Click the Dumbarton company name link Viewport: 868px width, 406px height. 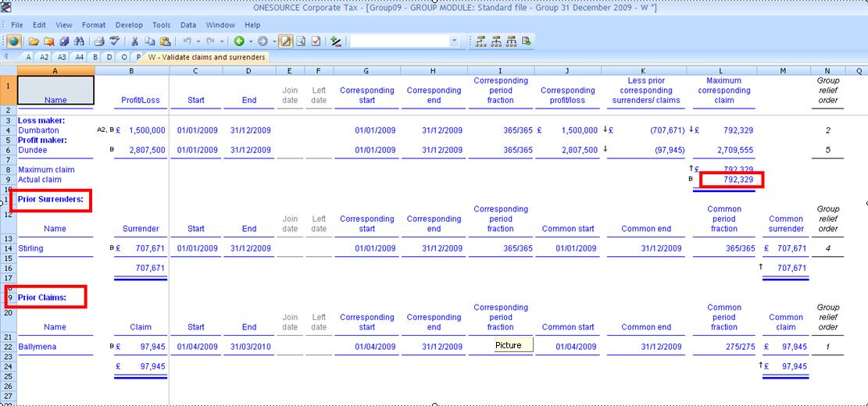pyautogui.click(x=38, y=130)
